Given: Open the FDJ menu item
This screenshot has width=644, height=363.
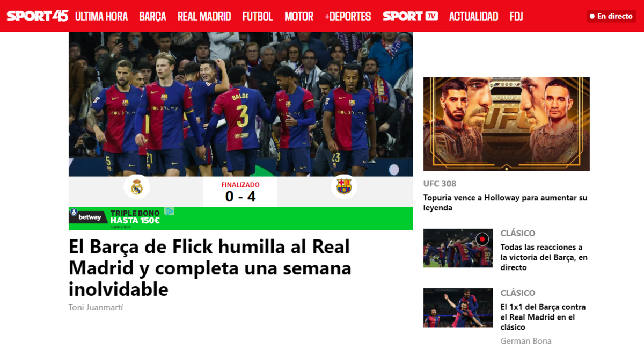Looking at the screenshot, I should click(x=516, y=17).
